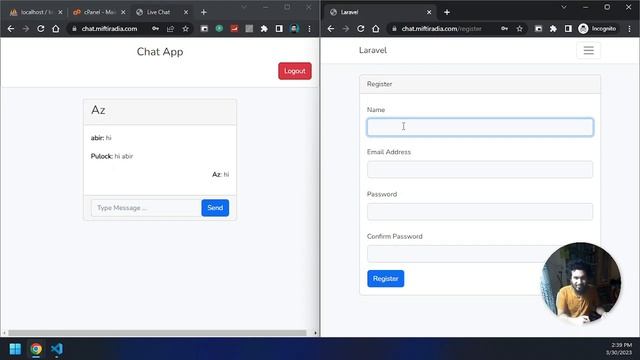
Task: Bookmark chat.miftiradia.com in left window
Action: click(186, 29)
